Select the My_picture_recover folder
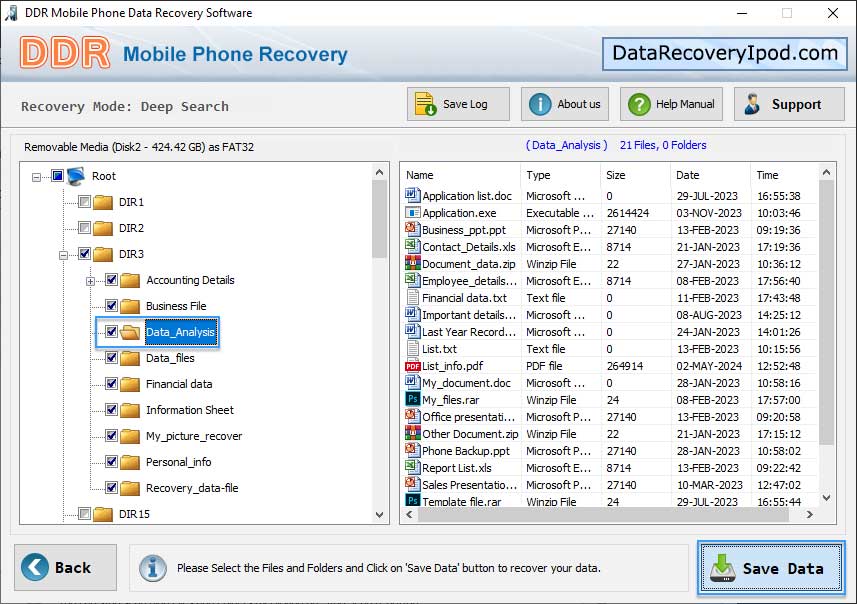Image resolution: width=857 pixels, height=604 pixels. click(193, 436)
